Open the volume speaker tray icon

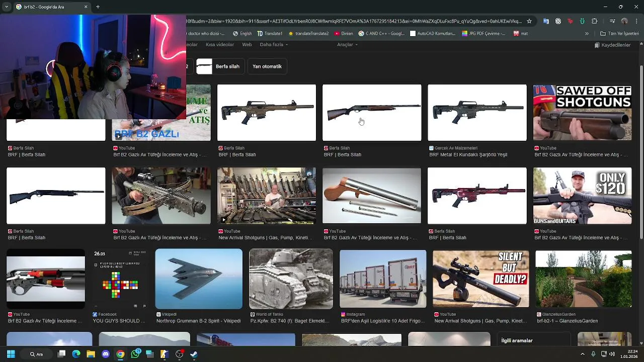click(x=612, y=354)
